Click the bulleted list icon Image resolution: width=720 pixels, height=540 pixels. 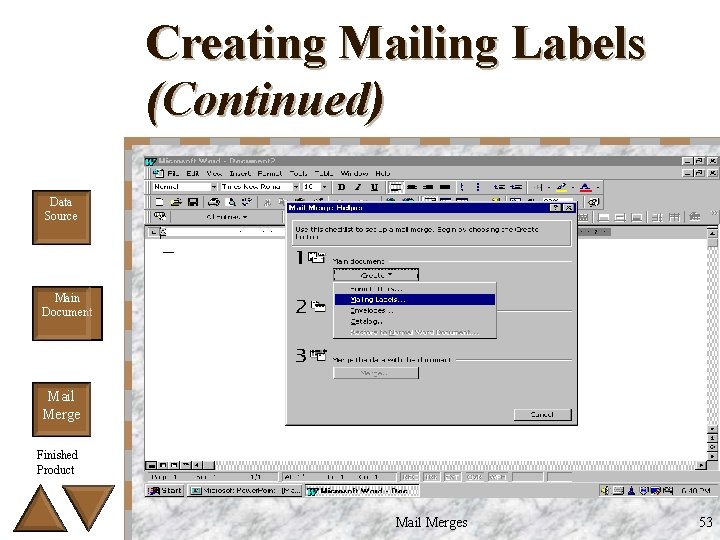(x=478, y=187)
